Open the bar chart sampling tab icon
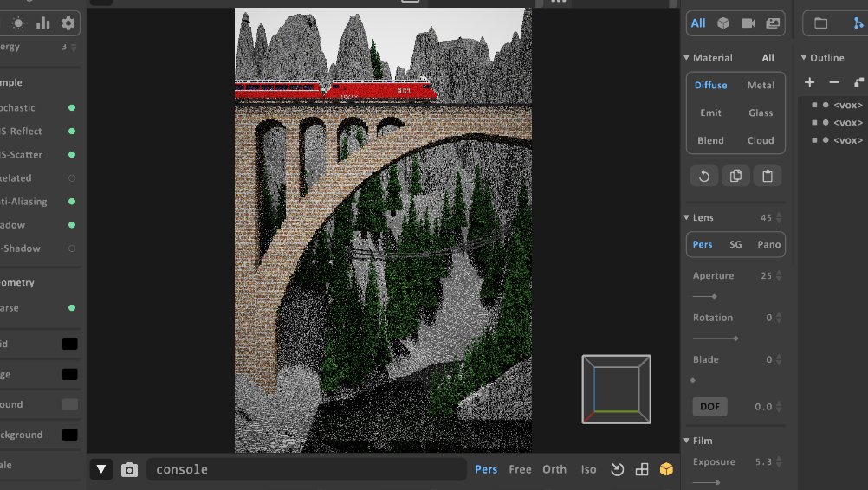 point(43,23)
